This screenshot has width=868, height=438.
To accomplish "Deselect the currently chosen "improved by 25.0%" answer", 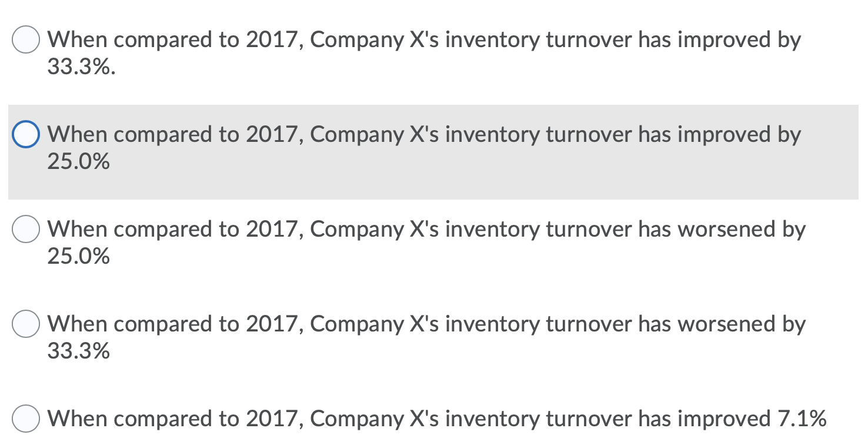I will [x=25, y=134].
